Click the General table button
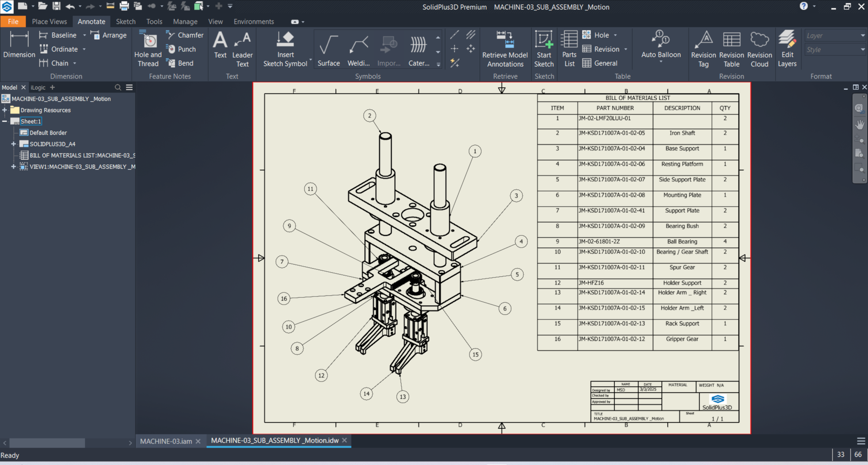Screen dimensions: 868x465 click(600, 63)
